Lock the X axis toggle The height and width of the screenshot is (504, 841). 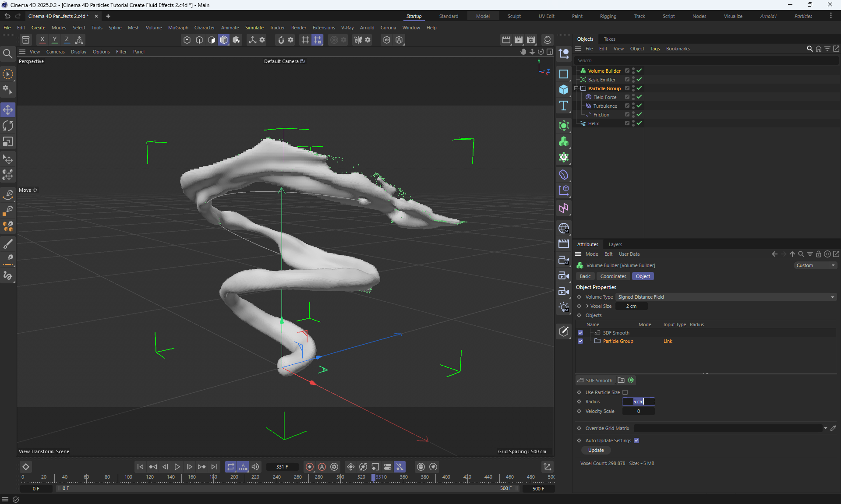point(42,40)
